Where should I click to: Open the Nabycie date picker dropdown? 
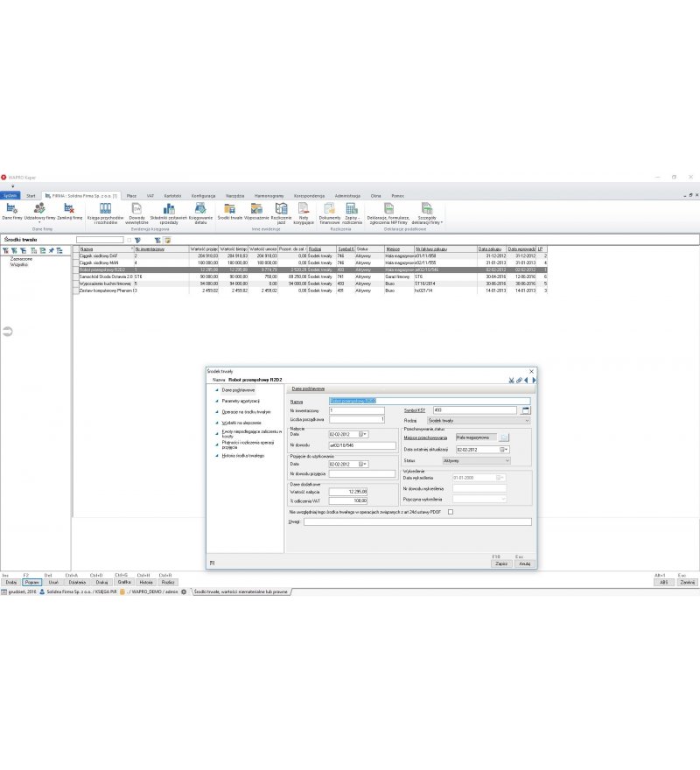click(x=363, y=435)
